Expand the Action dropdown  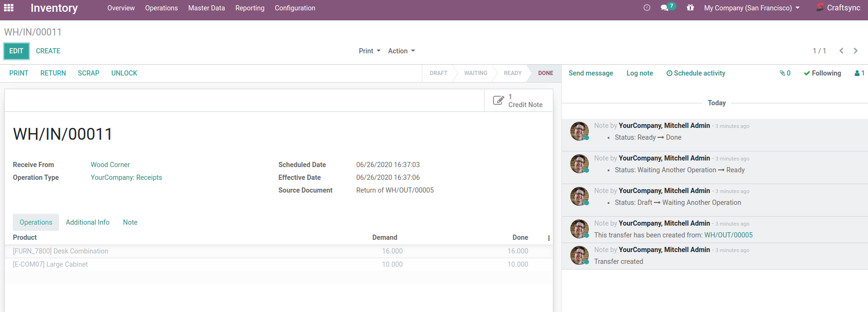pyautogui.click(x=401, y=51)
